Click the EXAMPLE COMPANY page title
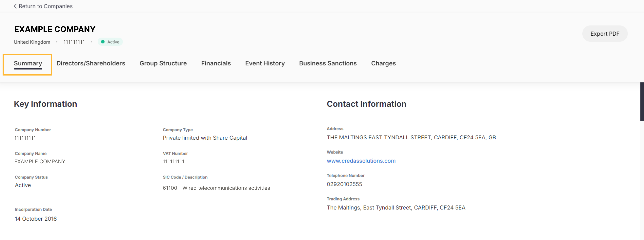This screenshot has width=644, height=240. point(55,29)
